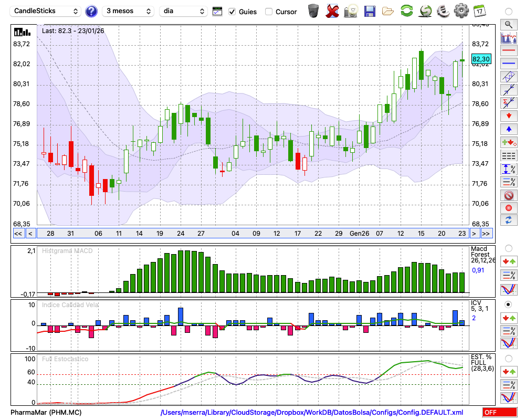Enable the Cursor checkbox
525x420 pixels.
(x=269, y=12)
